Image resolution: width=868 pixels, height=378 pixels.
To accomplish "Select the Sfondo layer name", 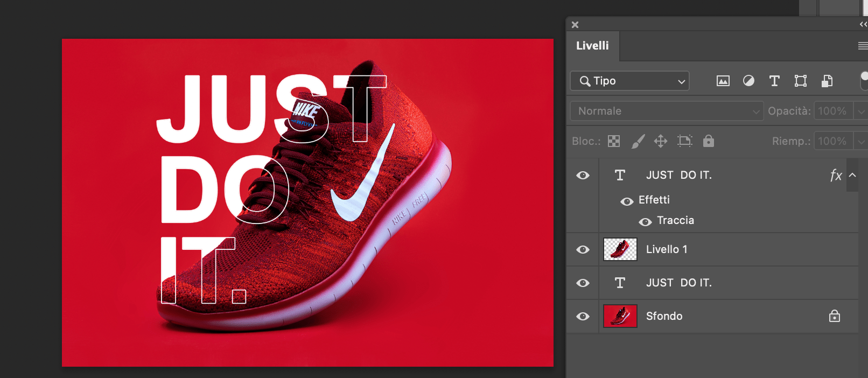I will [x=664, y=316].
